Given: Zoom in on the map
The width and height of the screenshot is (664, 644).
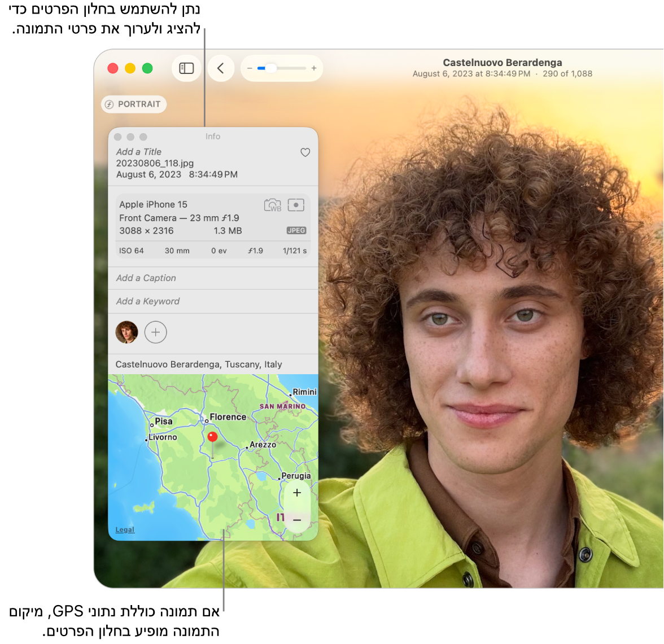Looking at the screenshot, I should pyautogui.click(x=297, y=493).
